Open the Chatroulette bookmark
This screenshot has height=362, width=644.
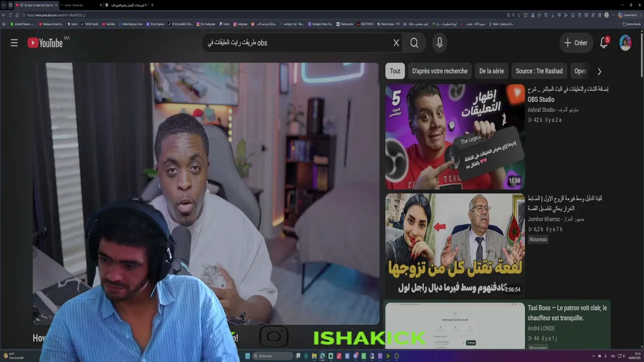click(345, 24)
